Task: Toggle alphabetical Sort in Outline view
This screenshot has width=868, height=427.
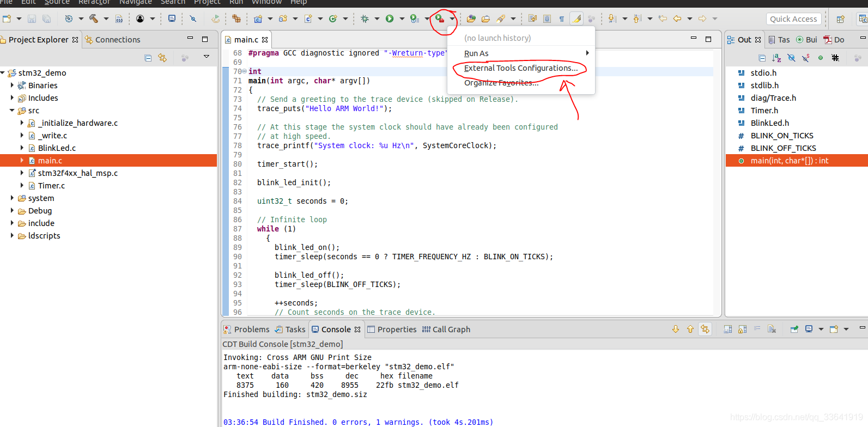Action: pos(776,58)
